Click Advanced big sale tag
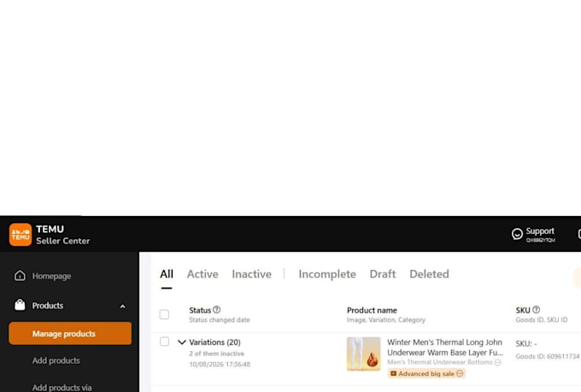581x392 pixels. pos(426,373)
